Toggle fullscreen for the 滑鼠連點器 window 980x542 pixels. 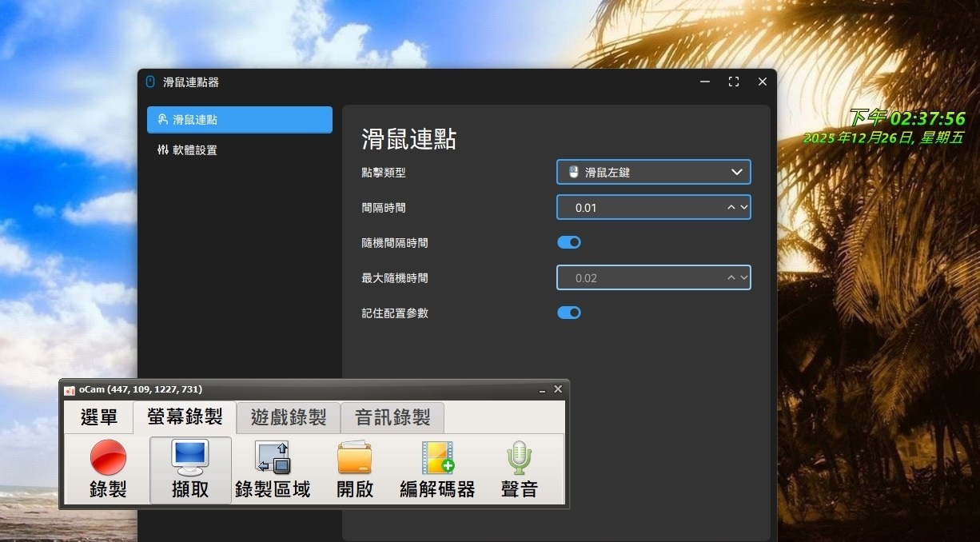(x=733, y=82)
